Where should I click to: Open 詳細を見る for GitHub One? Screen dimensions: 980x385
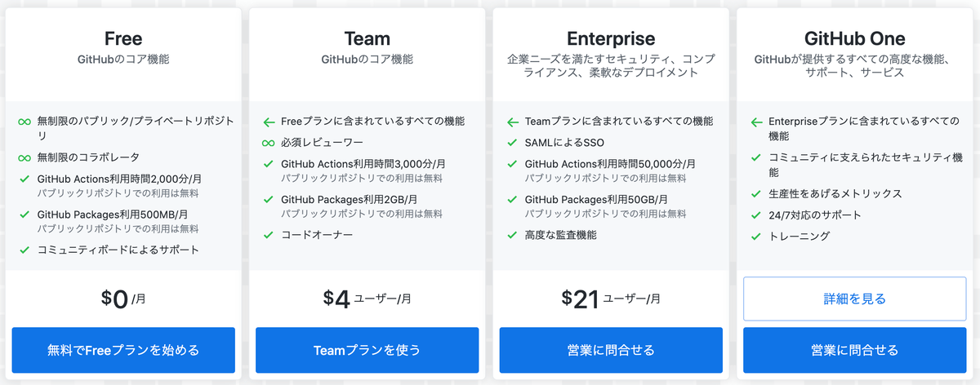(854, 299)
